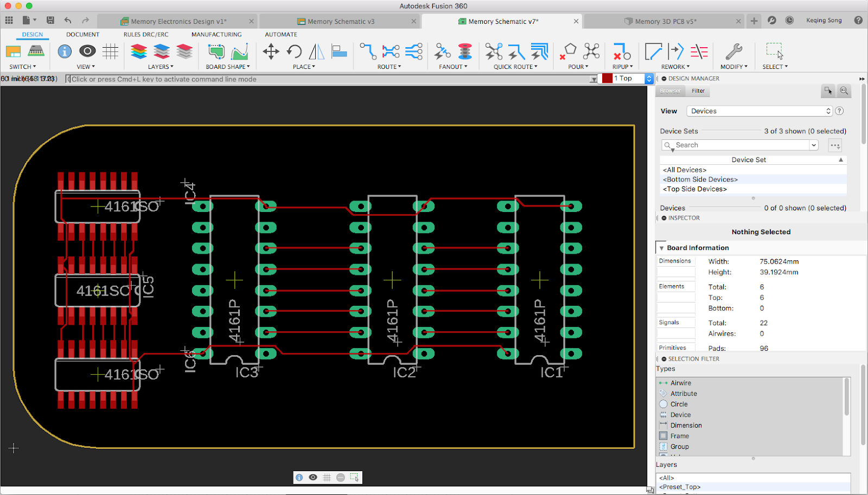Switch to the Memory Schematic v3 tab
This screenshot has height=495, width=868.
point(340,22)
